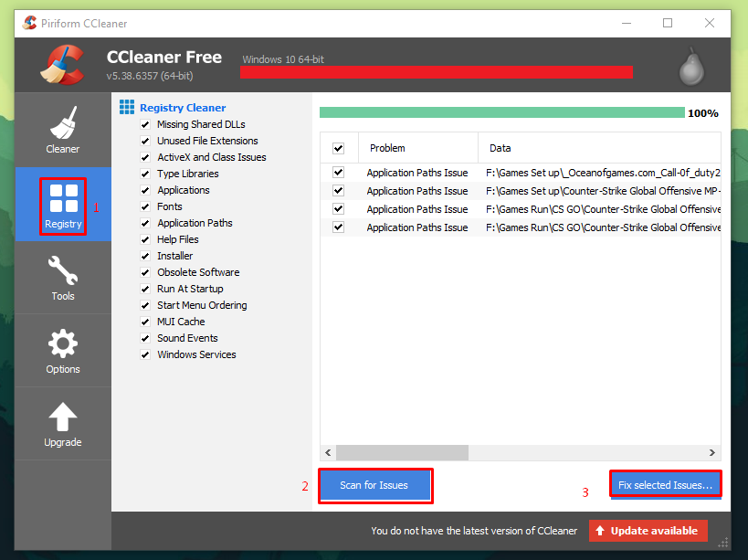Click the horizontal scrollbar thumb
Viewport: 748px width, 560px height.
[402, 453]
